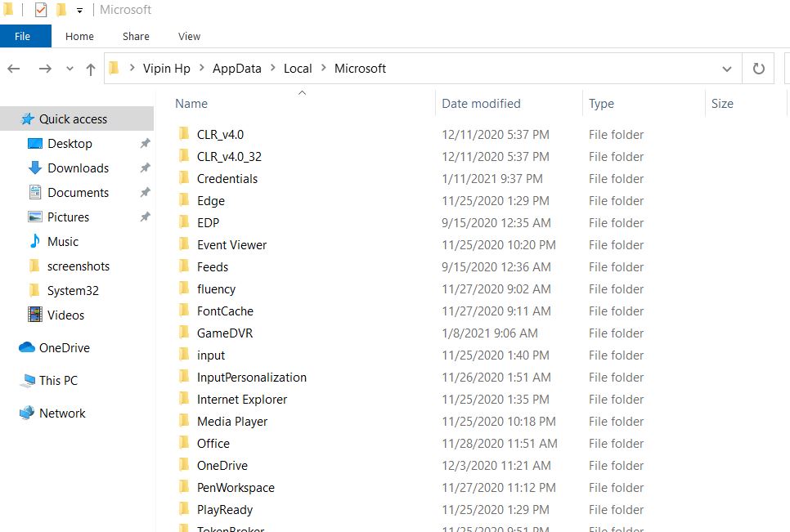Screen dimensions: 790x532
Task: Select Network in the navigation pane
Action: (62, 414)
